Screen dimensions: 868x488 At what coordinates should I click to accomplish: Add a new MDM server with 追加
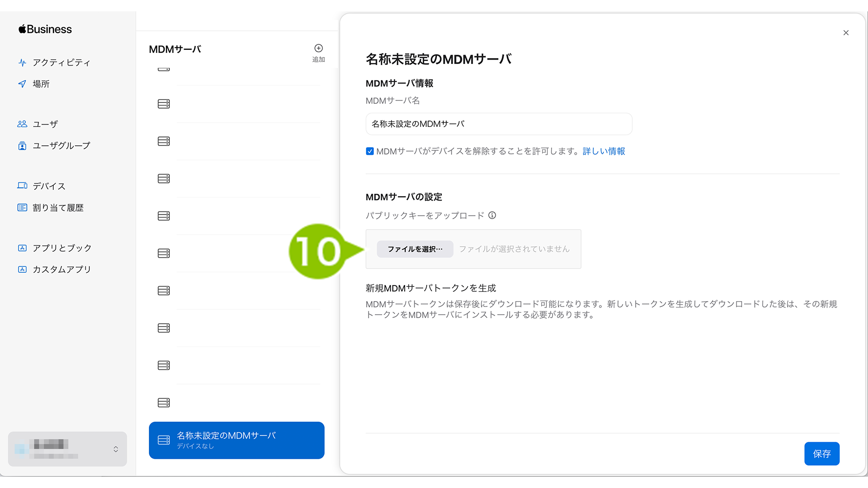[x=318, y=53]
